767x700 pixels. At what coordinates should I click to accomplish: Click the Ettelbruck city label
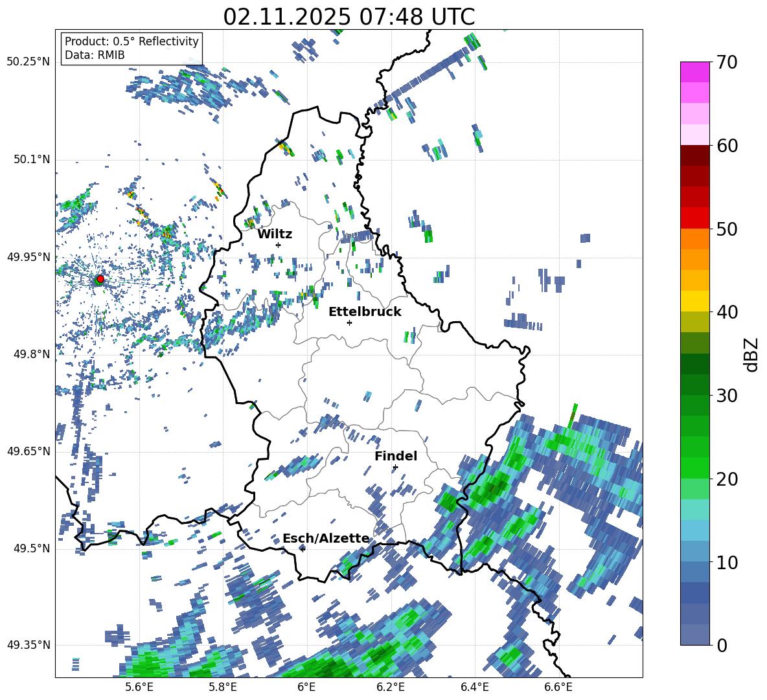(x=365, y=312)
